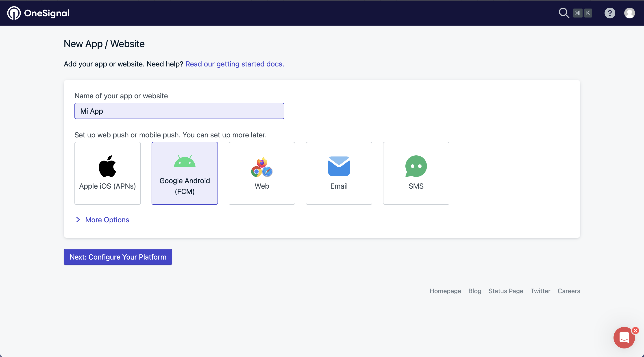
Task: Click the K shortcut key badge
Action: pos(588,13)
